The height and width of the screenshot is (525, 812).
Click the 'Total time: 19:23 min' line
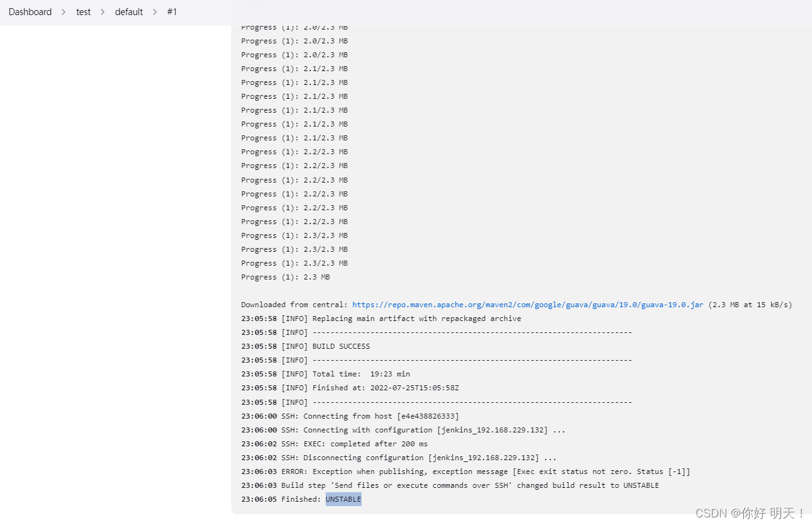[x=326, y=374]
